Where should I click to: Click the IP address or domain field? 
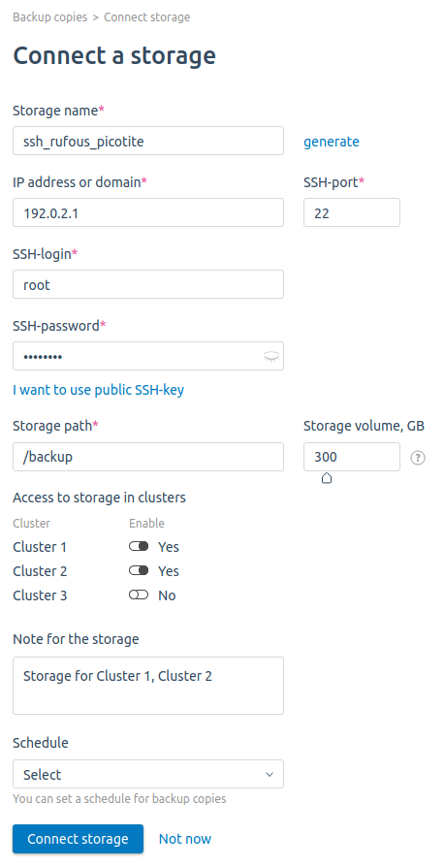[x=148, y=212]
